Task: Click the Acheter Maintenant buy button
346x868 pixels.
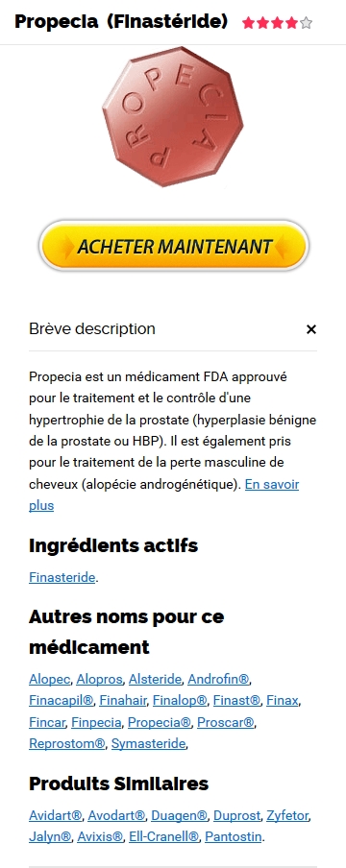Action: tap(174, 245)
